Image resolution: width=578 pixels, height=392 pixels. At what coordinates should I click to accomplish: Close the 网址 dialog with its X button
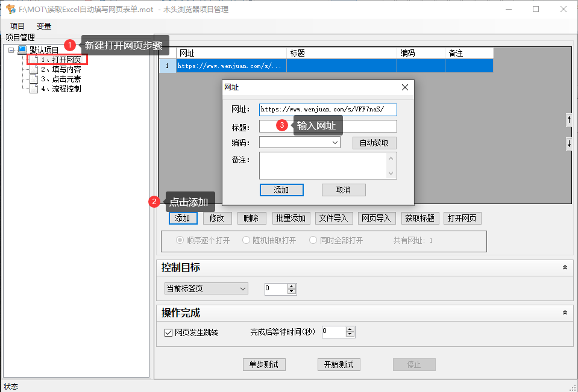404,87
